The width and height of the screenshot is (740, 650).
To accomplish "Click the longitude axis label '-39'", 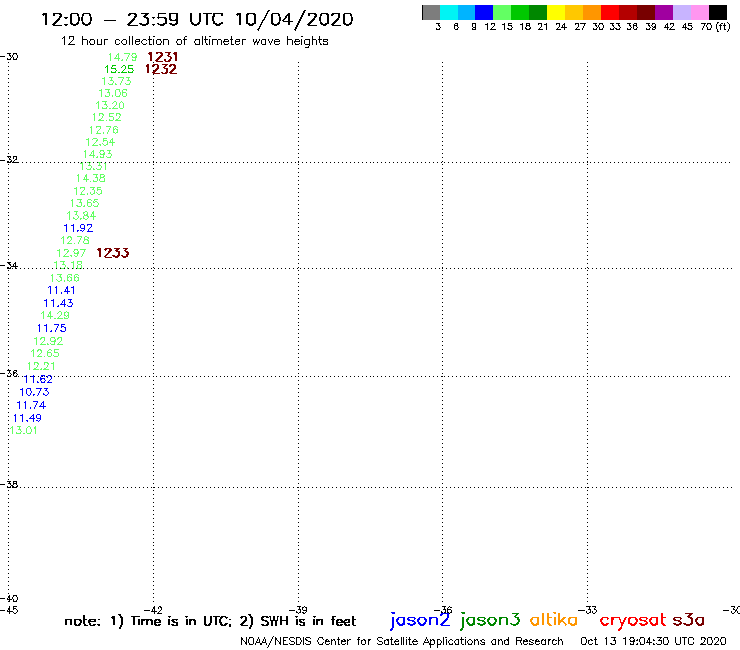I will click(x=298, y=610).
